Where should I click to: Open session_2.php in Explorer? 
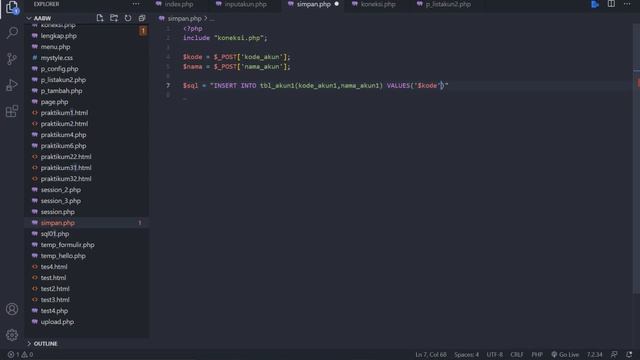click(60, 190)
